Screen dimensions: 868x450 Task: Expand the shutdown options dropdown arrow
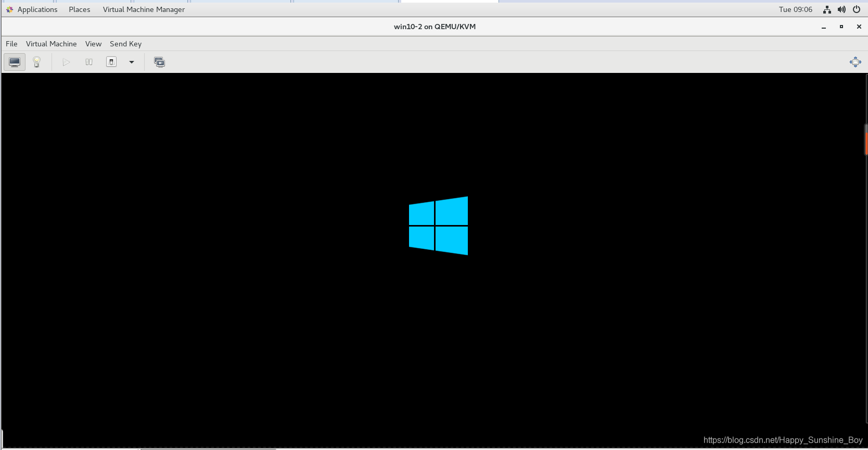tap(132, 62)
